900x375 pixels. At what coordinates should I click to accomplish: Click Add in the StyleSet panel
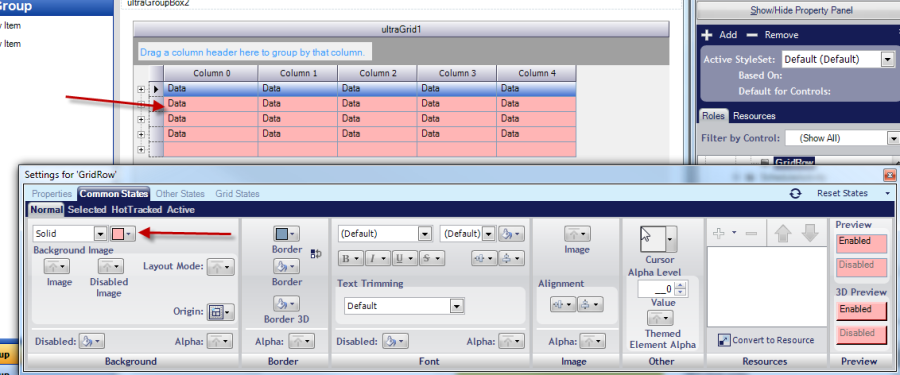[x=720, y=35]
